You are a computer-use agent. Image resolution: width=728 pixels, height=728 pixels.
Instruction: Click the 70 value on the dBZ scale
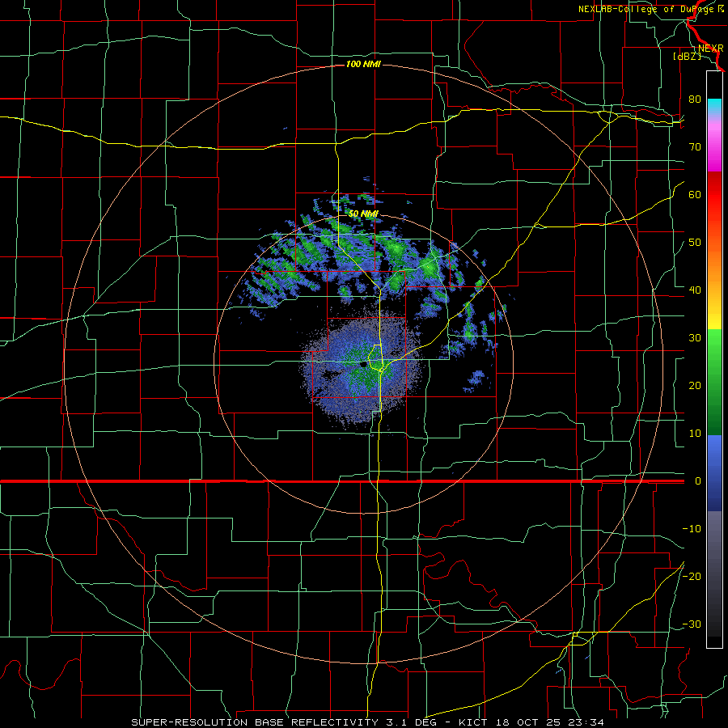click(x=695, y=146)
